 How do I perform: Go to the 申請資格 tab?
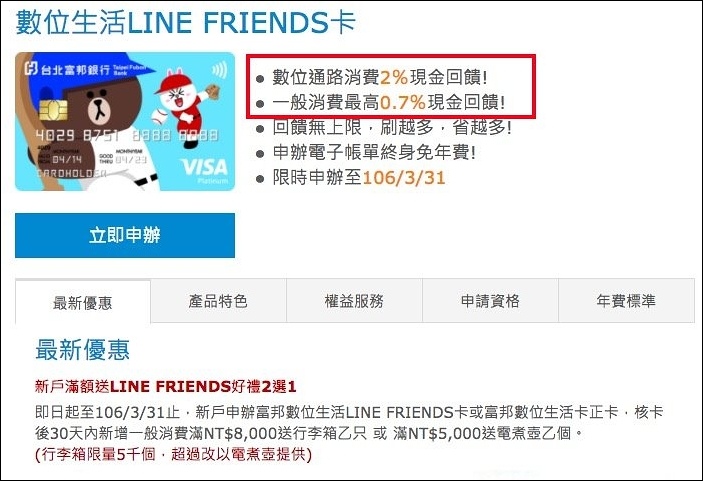(x=490, y=300)
